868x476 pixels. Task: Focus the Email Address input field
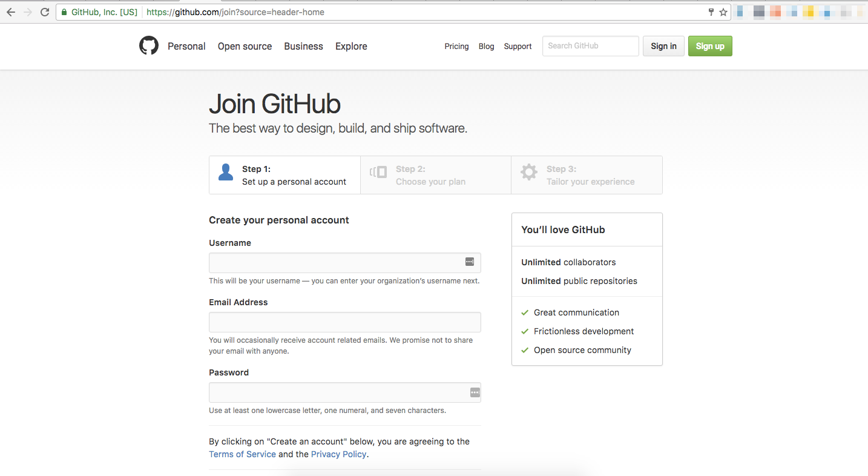[345, 322]
